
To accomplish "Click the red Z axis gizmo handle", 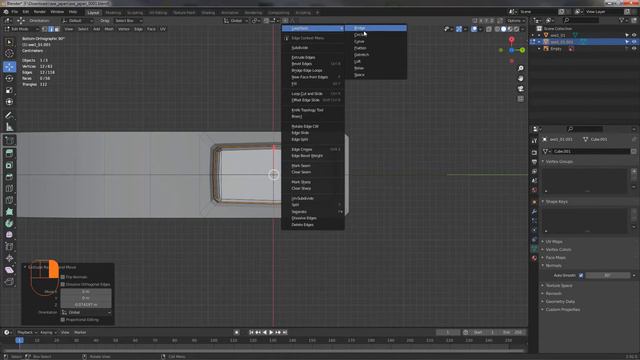I will pyautogui.click(x=511, y=40).
